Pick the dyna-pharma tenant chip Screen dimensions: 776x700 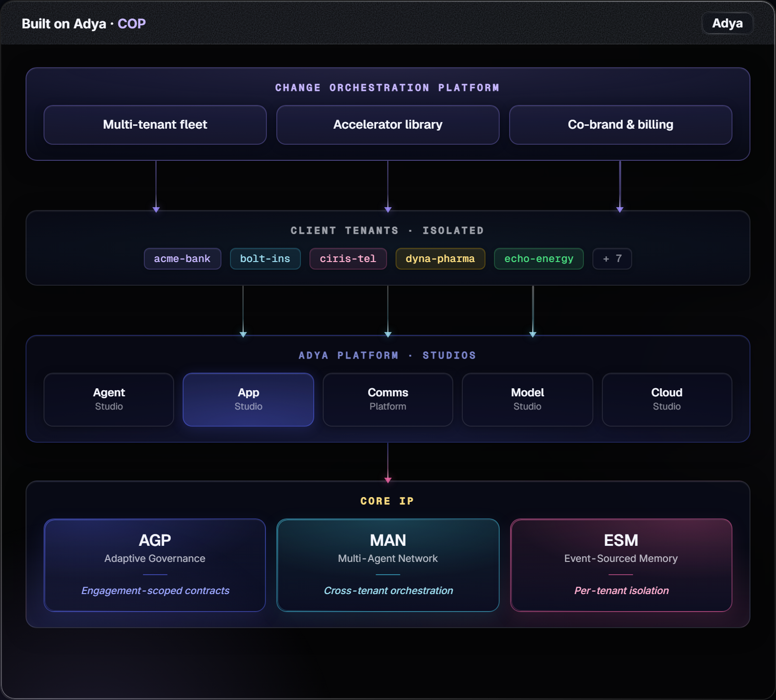440,259
